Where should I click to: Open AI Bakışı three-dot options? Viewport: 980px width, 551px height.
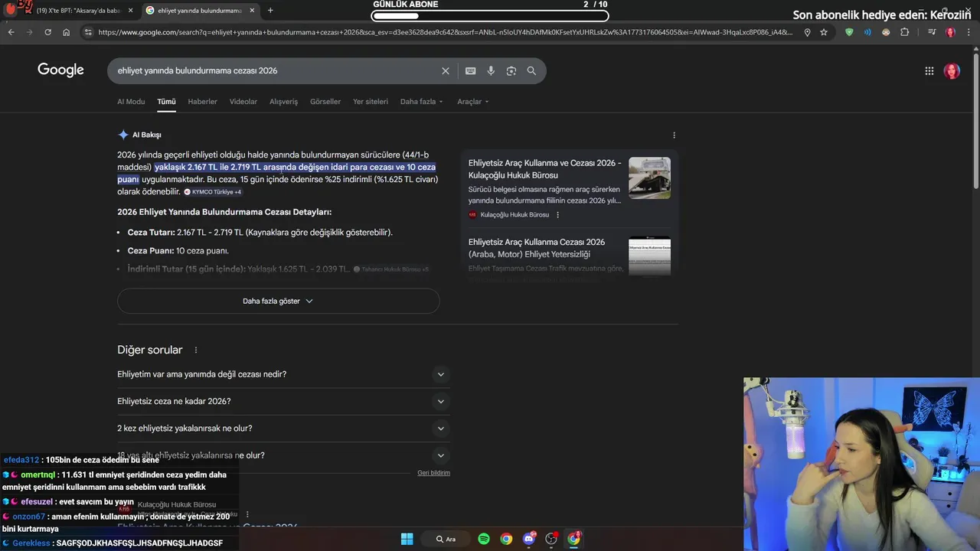click(674, 135)
